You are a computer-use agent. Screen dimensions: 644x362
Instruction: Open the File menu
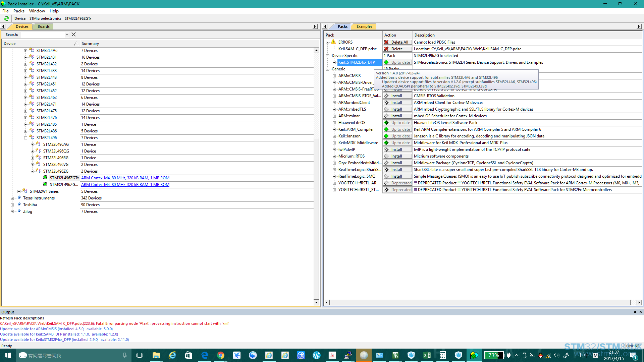coord(6,11)
